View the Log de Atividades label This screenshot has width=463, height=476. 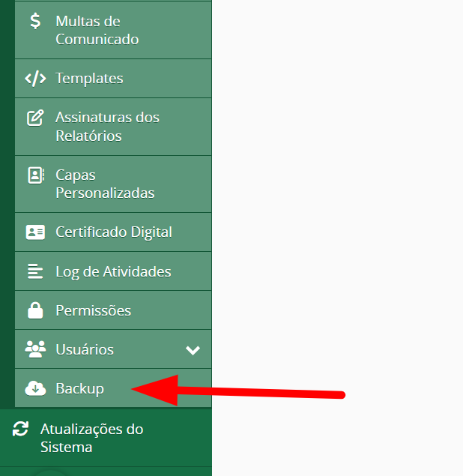click(113, 271)
